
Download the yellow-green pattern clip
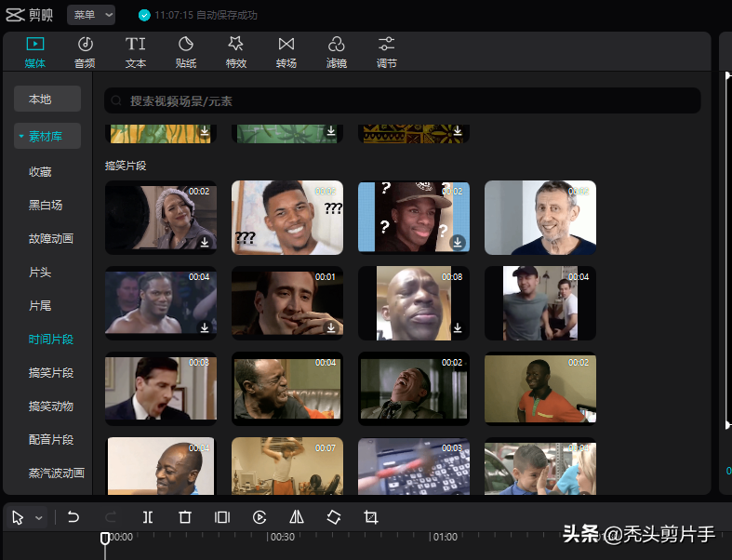pyautogui.click(x=205, y=131)
